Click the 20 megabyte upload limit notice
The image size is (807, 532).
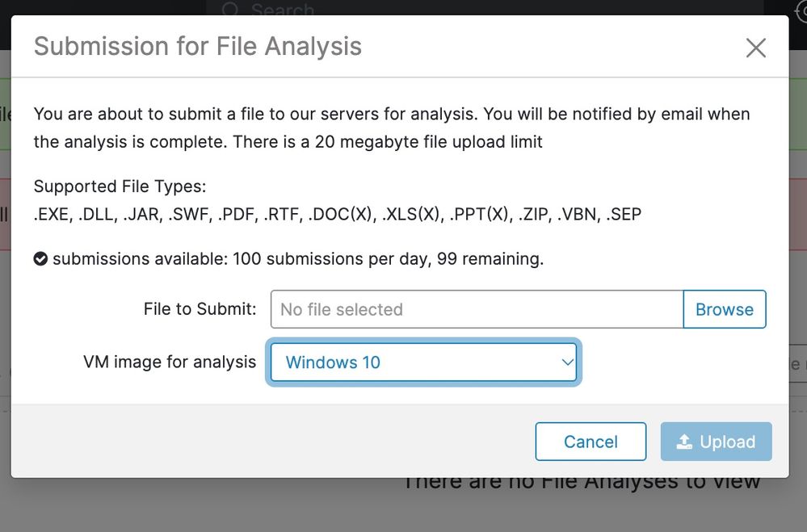coord(388,142)
